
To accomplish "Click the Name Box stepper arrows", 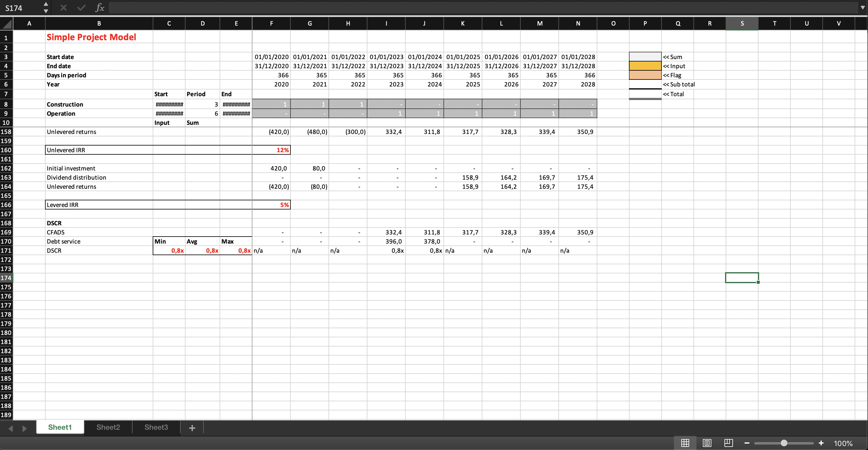I will 46,8.
